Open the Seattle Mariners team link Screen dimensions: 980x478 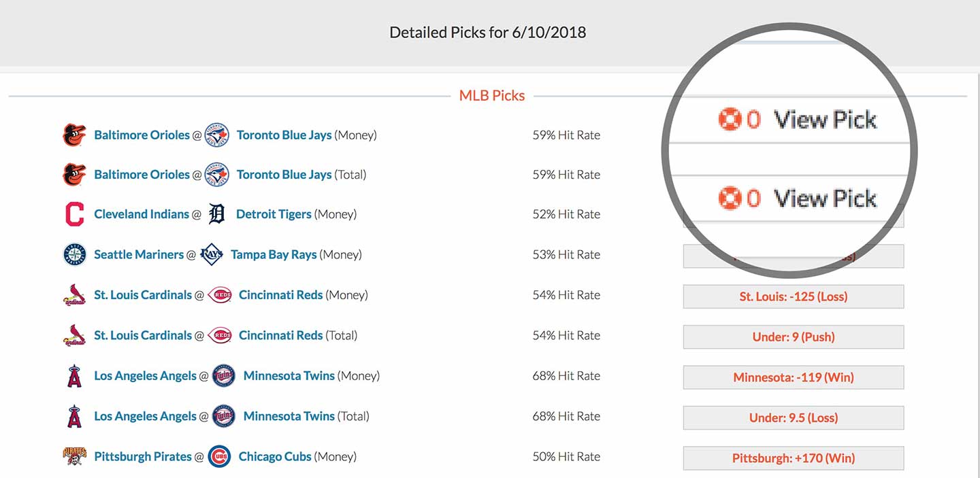(139, 254)
